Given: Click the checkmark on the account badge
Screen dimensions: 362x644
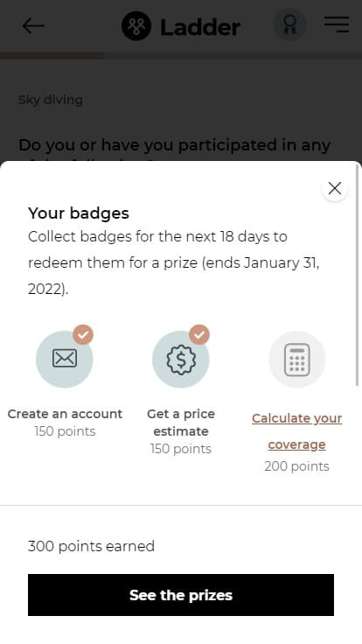Looking at the screenshot, I should [83, 335].
